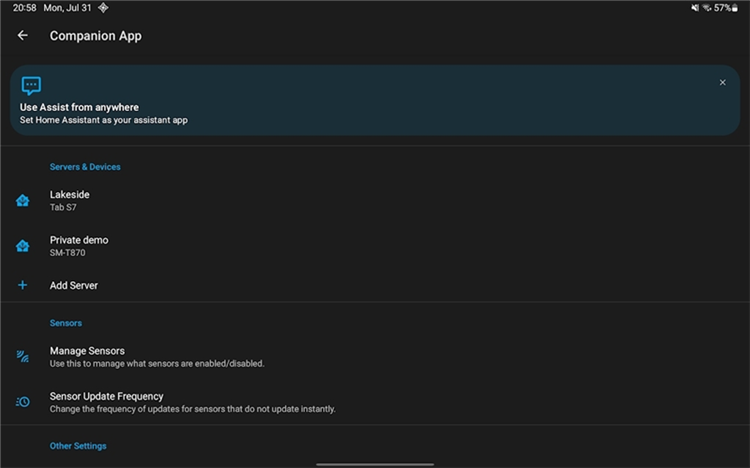Click the Lakeside server home icon
Viewport: 750px width, 468px height.
[23, 201]
